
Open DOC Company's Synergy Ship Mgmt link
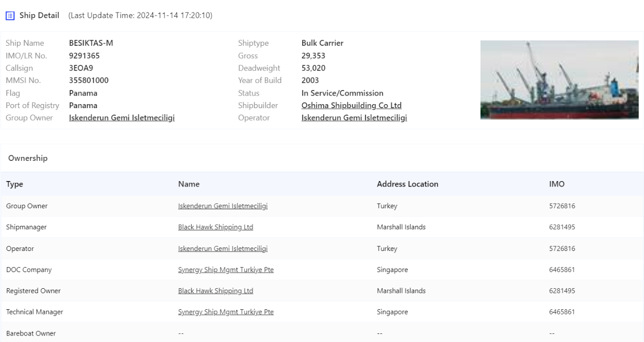pyautogui.click(x=225, y=270)
